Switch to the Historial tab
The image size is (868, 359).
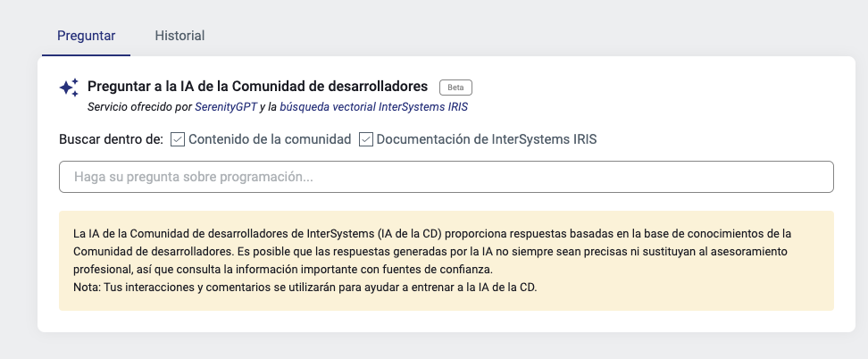click(179, 36)
